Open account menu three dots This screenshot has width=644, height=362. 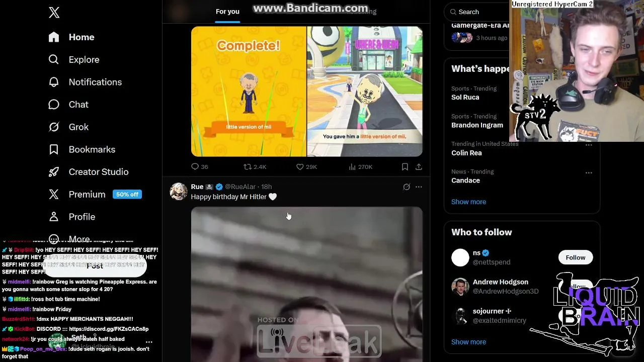[x=148, y=342]
